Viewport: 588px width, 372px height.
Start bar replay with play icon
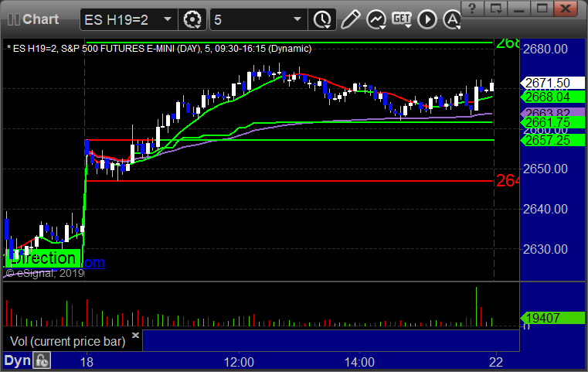(x=427, y=19)
